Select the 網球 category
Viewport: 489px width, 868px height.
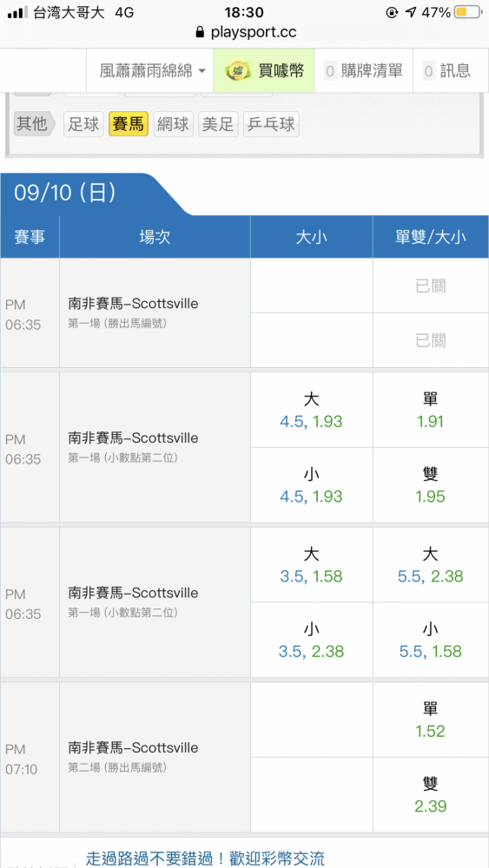coord(174,124)
